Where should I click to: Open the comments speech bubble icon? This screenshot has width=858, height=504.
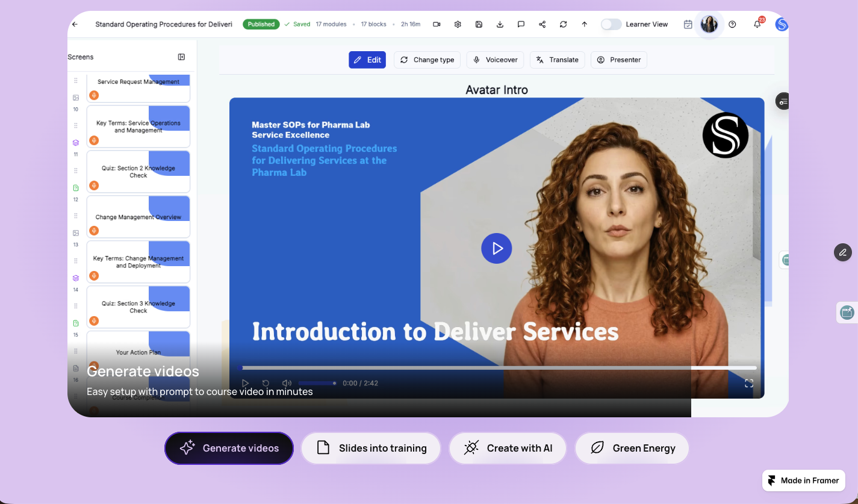[x=521, y=25]
